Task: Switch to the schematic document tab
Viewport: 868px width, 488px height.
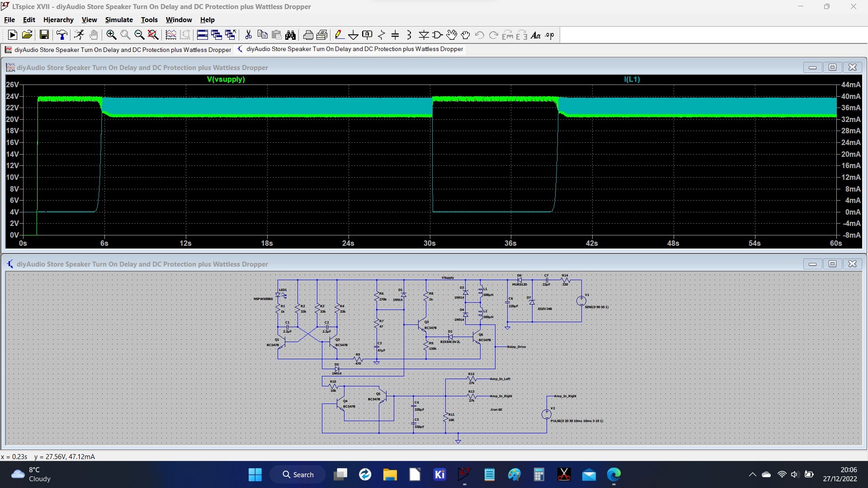Action: pos(350,49)
